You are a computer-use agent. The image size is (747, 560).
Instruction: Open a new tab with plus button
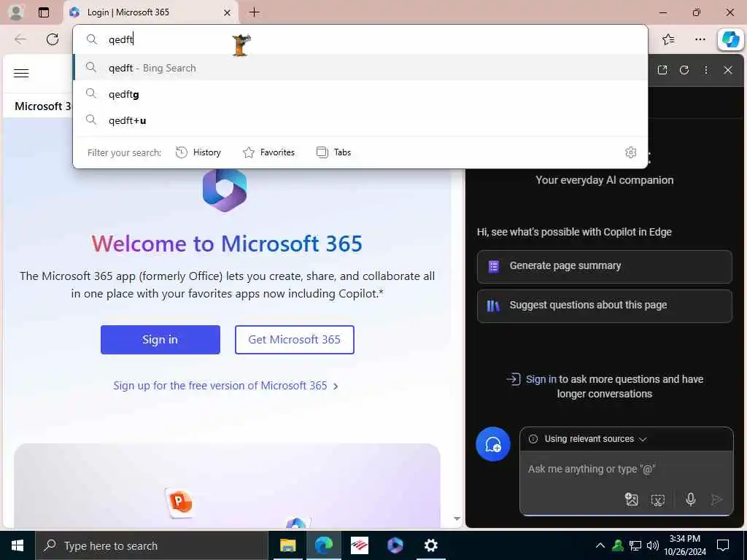255,12
